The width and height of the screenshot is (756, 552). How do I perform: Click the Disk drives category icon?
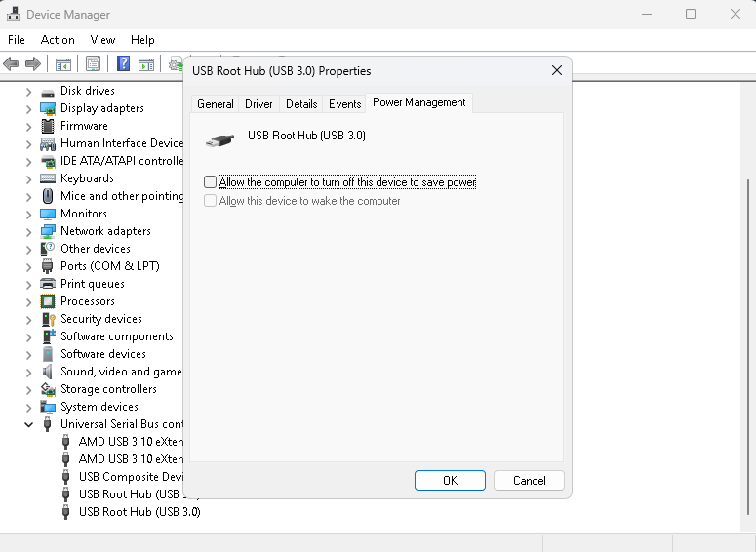(x=47, y=92)
